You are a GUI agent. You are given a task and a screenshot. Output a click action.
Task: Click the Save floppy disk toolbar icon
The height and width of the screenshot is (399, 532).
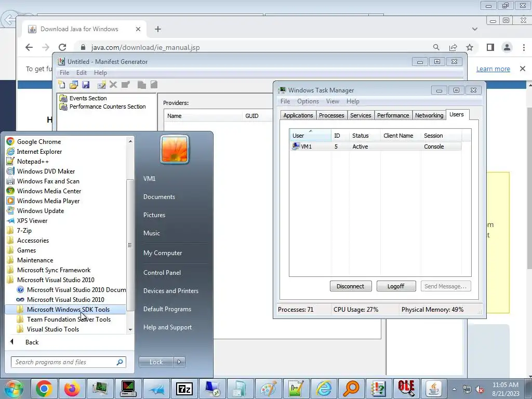[x=86, y=85]
